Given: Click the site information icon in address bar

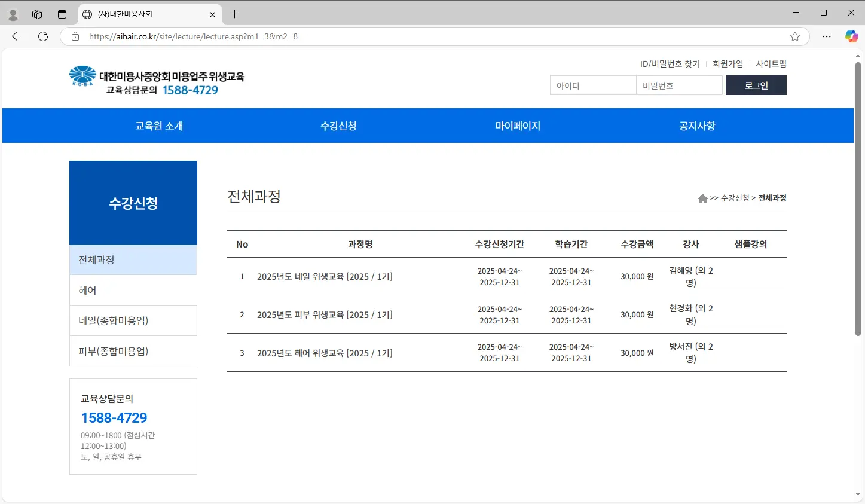Looking at the screenshot, I should [x=75, y=36].
